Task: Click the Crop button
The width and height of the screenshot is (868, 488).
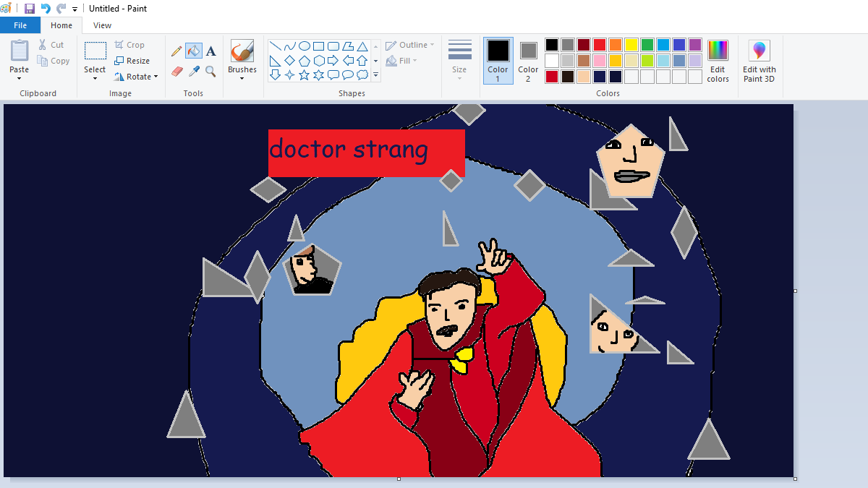Action: [x=129, y=45]
